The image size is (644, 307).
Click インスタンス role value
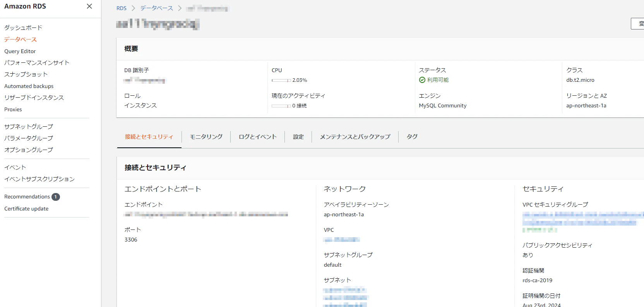pos(140,105)
